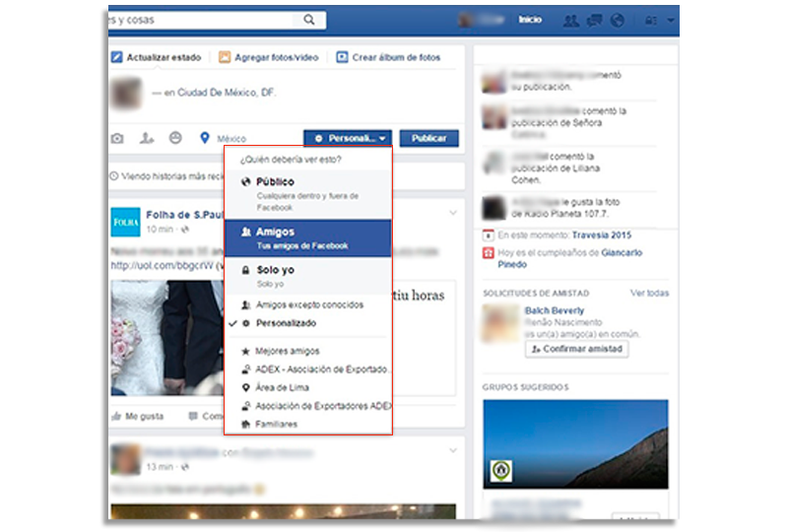This screenshot has height=532, width=788.
Task: Click the emoji feeling icon in composer
Action: click(x=175, y=139)
